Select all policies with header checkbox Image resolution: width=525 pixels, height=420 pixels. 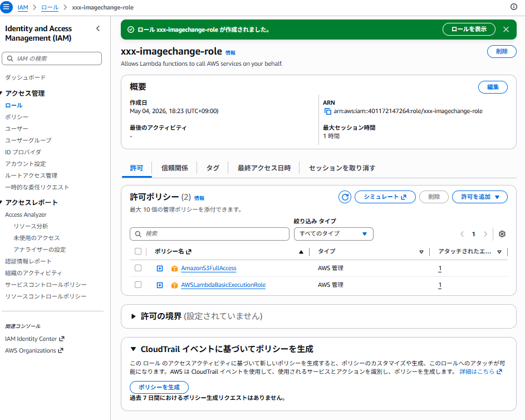pos(138,251)
